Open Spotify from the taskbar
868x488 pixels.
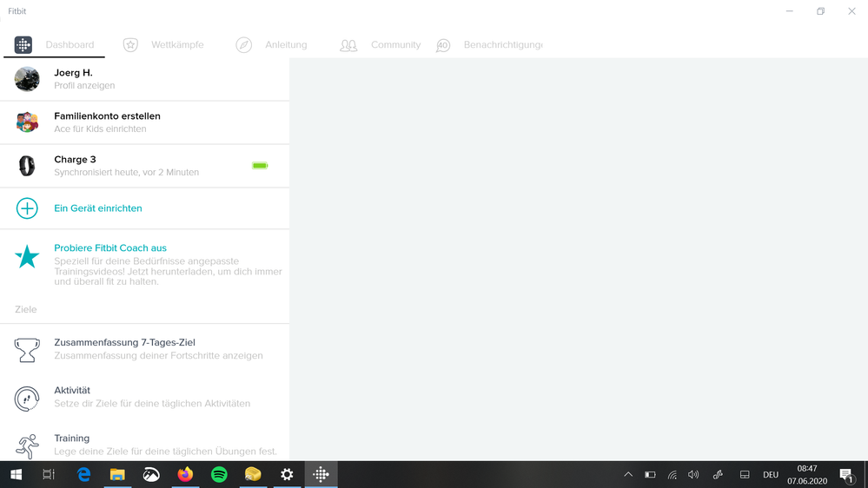219,475
